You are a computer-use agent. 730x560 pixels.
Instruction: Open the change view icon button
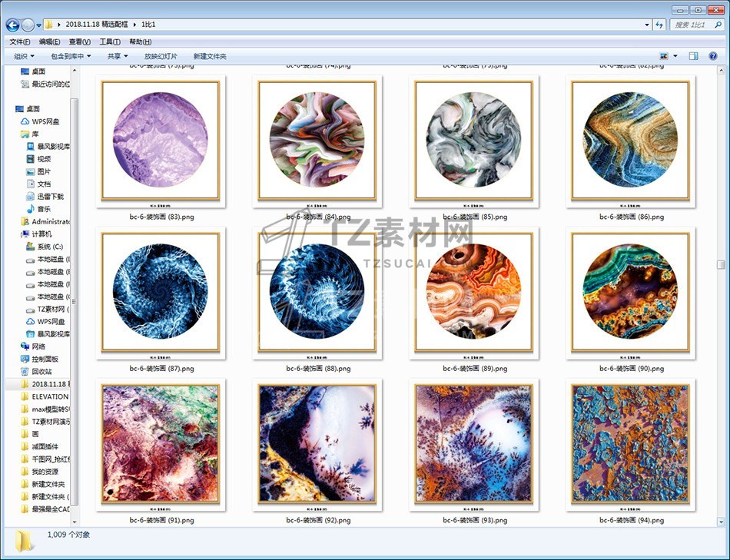(664, 56)
